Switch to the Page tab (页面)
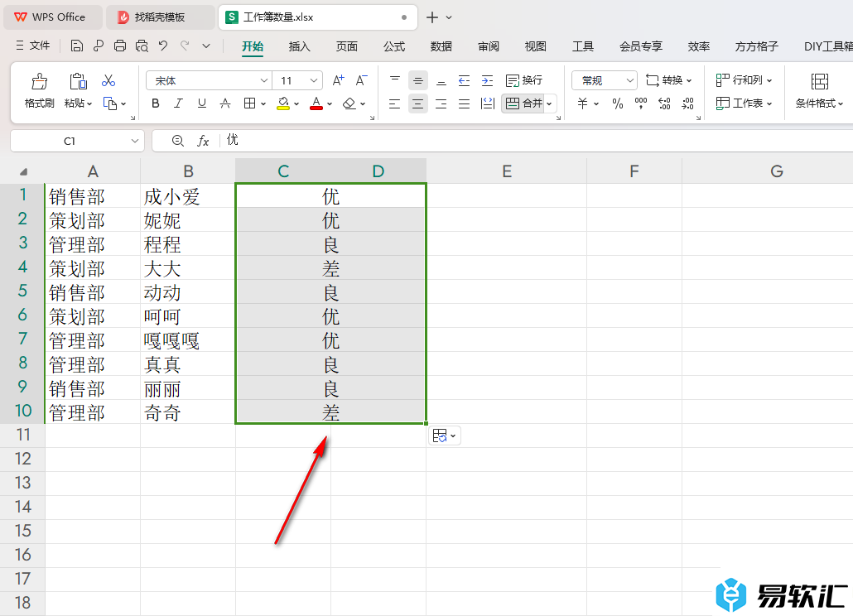 pyautogui.click(x=346, y=46)
